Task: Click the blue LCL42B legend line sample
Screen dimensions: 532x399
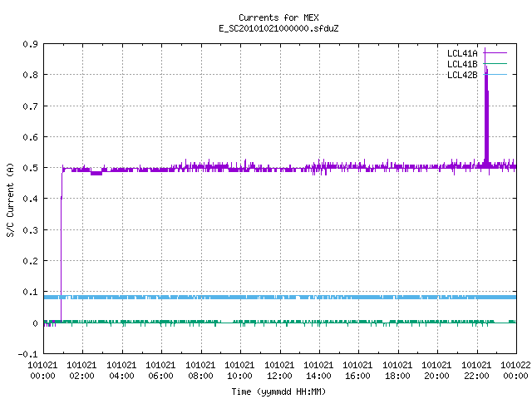Action: tap(495, 74)
